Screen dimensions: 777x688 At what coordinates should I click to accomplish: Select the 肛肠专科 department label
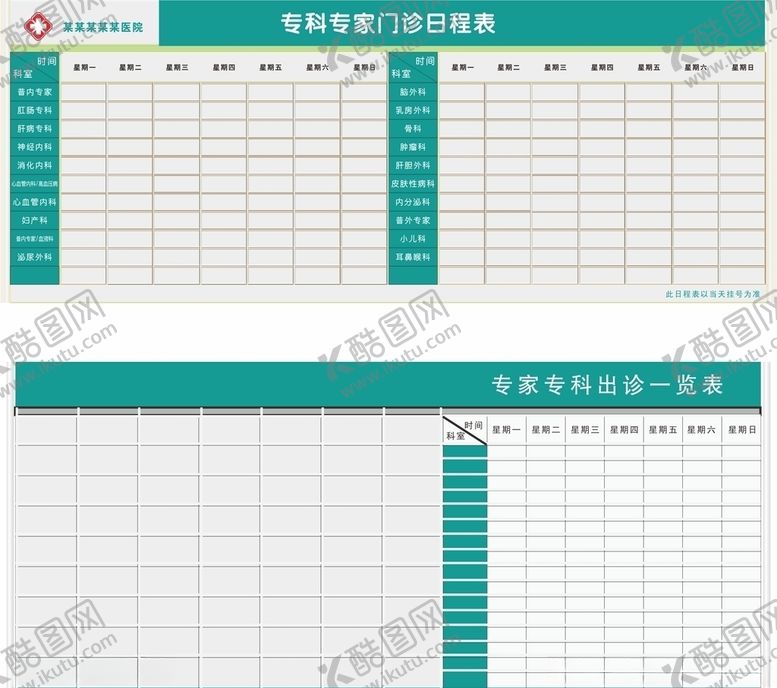(35, 111)
